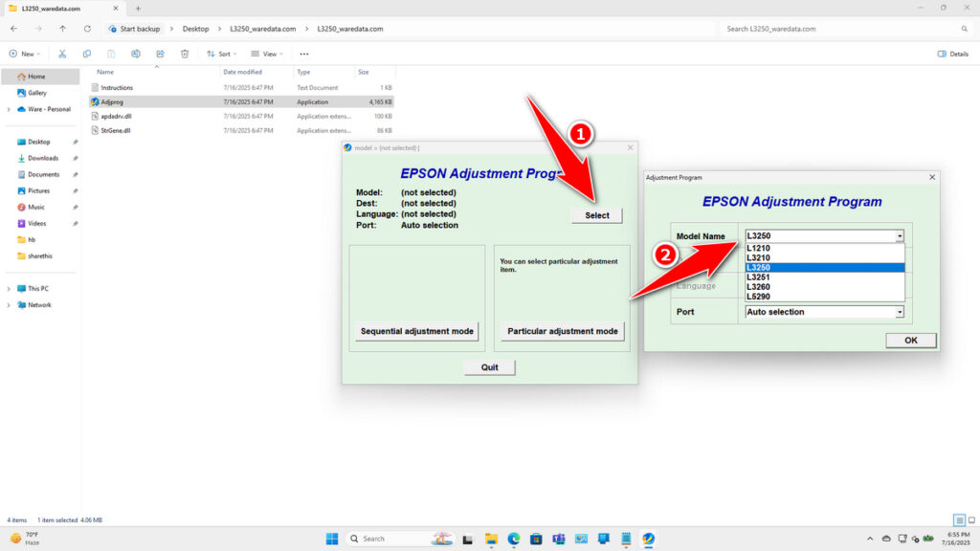Expand the Ware - Personal tree node
The image size is (980, 551).
9,109
